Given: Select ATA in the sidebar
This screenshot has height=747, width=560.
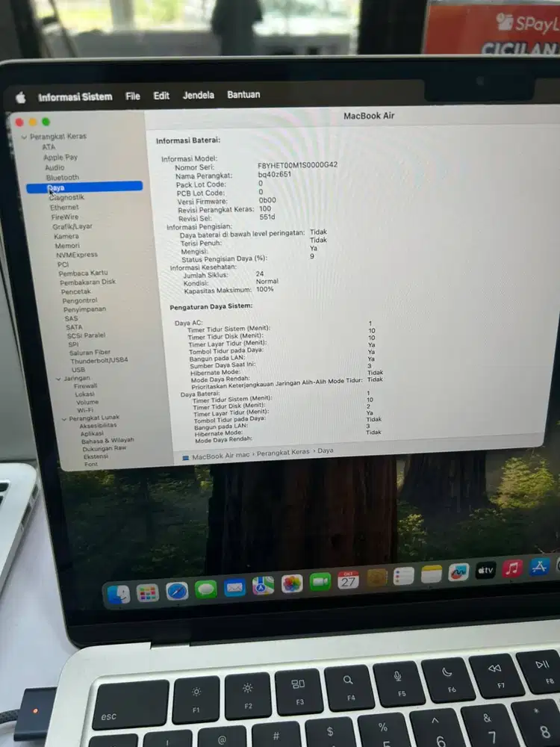Looking at the screenshot, I should coord(49,146).
